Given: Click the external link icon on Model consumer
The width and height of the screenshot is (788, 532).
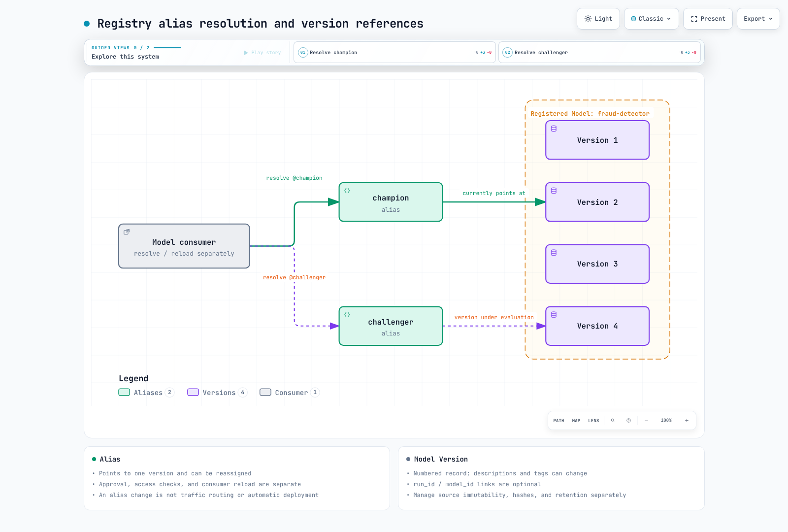Looking at the screenshot, I should click(x=127, y=232).
